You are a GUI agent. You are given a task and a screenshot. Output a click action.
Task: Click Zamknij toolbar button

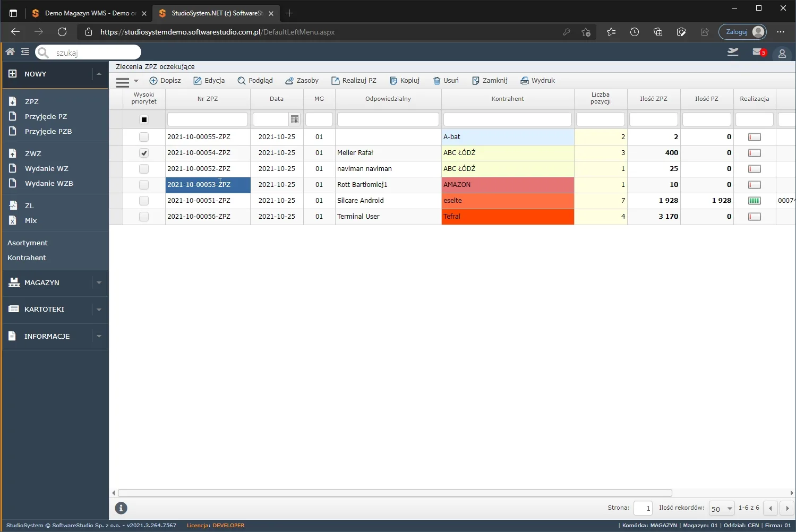tap(490, 81)
